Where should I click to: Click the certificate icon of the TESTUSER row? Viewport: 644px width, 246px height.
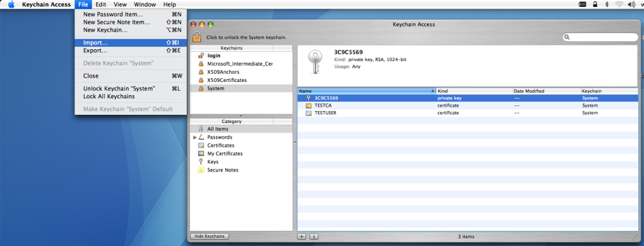309,113
